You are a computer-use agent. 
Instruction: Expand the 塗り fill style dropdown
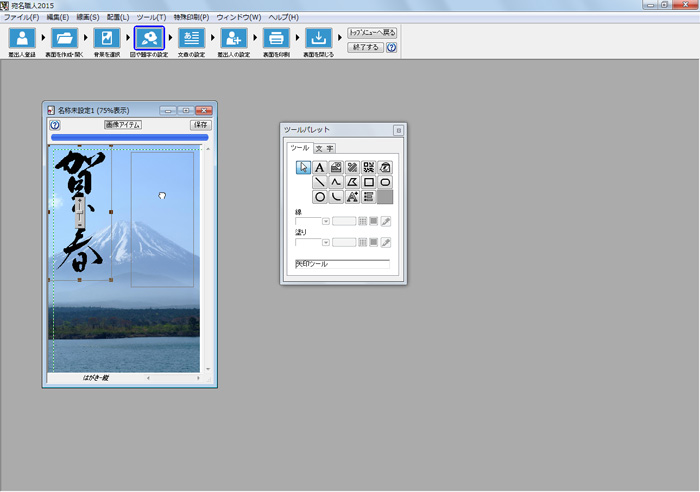325,243
